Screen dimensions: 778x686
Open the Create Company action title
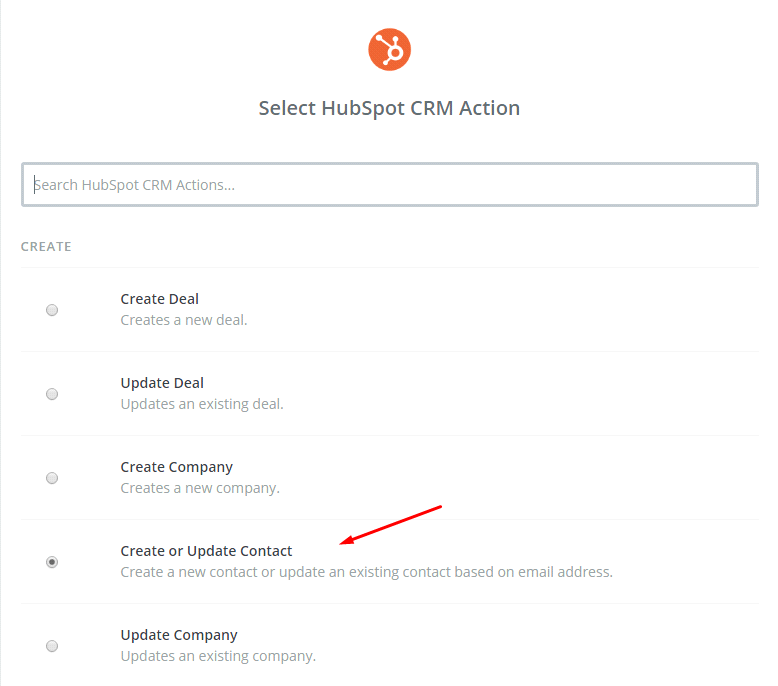coord(176,467)
